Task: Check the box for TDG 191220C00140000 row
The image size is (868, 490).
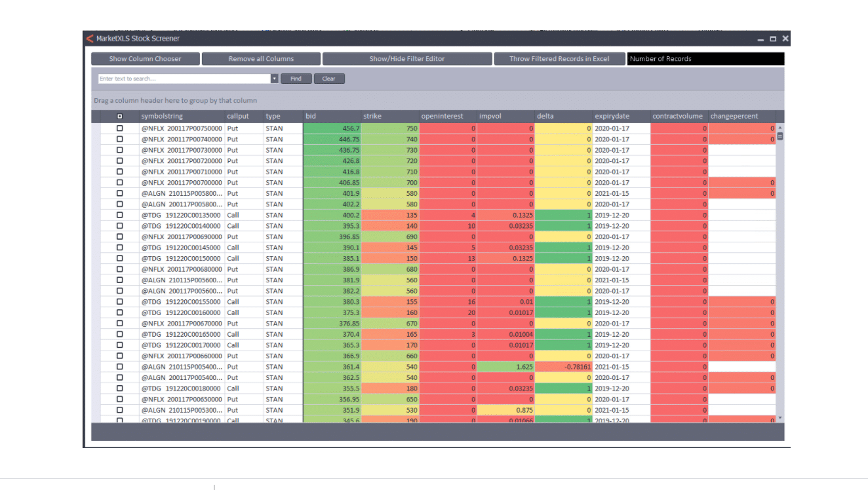Action: (x=119, y=226)
